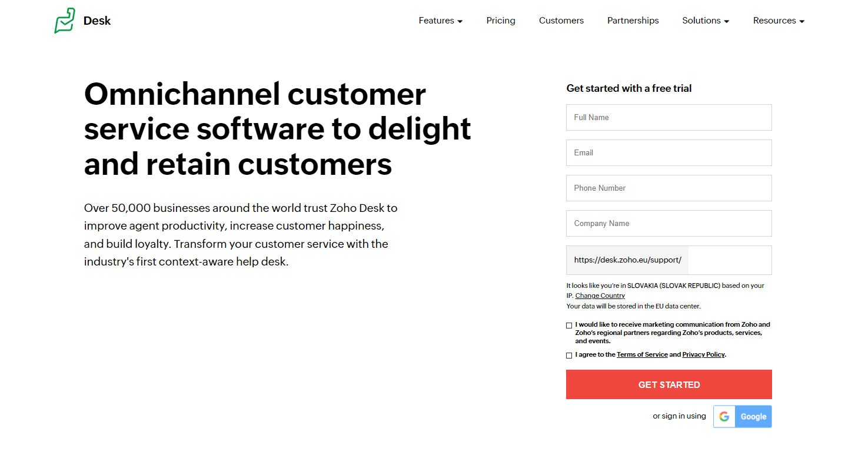This screenshot has width=868, height=458.
Task: Check the Terms of Service agreement box
Action: [569, 356]
